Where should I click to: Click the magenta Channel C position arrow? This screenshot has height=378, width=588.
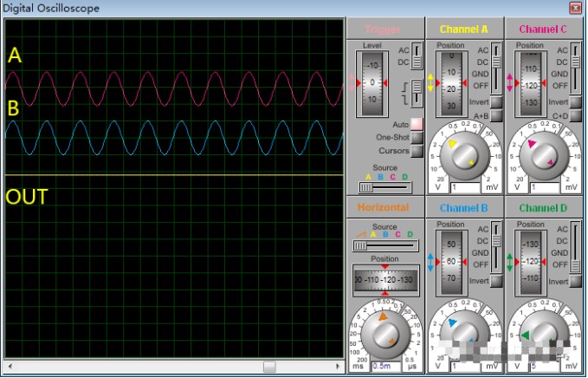coord(511,83)
